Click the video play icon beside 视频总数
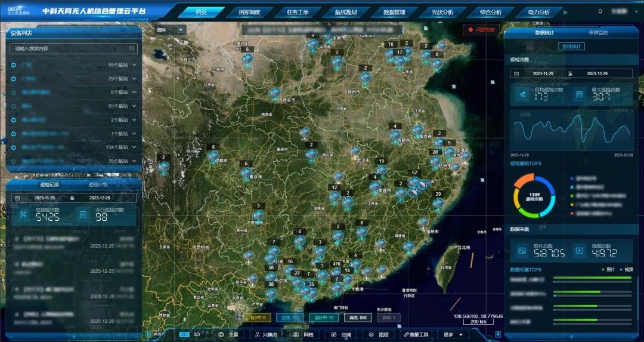Viewport: 644px width, 342px height. point(579,250)
